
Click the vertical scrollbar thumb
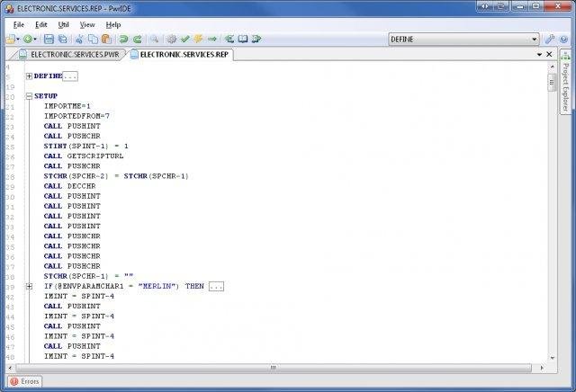pos(552,83)
